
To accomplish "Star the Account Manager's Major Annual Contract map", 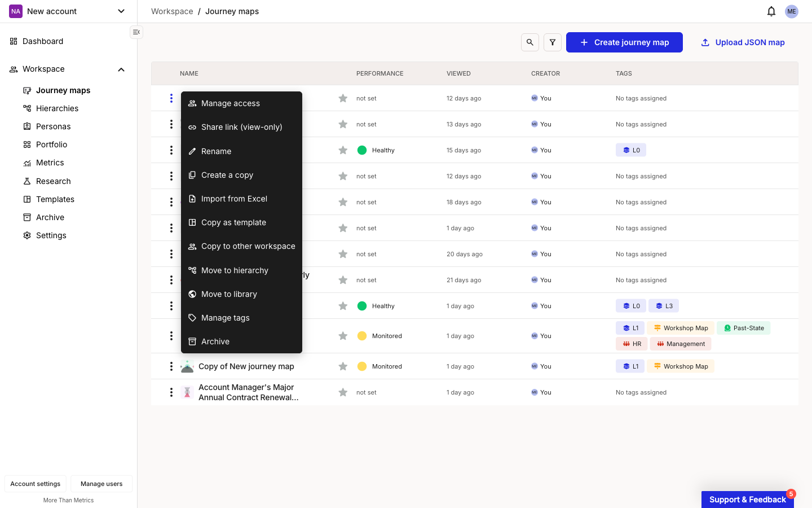I will [x=343, y=392].
